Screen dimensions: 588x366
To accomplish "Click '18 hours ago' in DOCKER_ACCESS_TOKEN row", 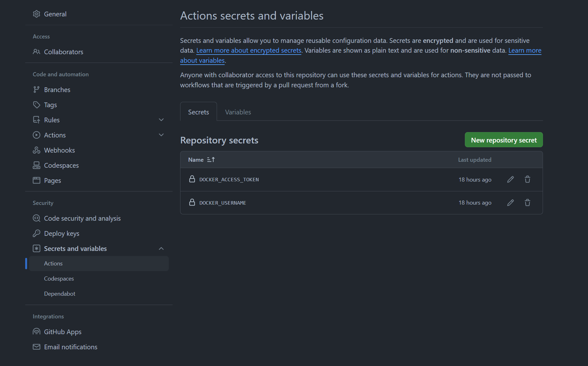I will (x=475, y=179).
